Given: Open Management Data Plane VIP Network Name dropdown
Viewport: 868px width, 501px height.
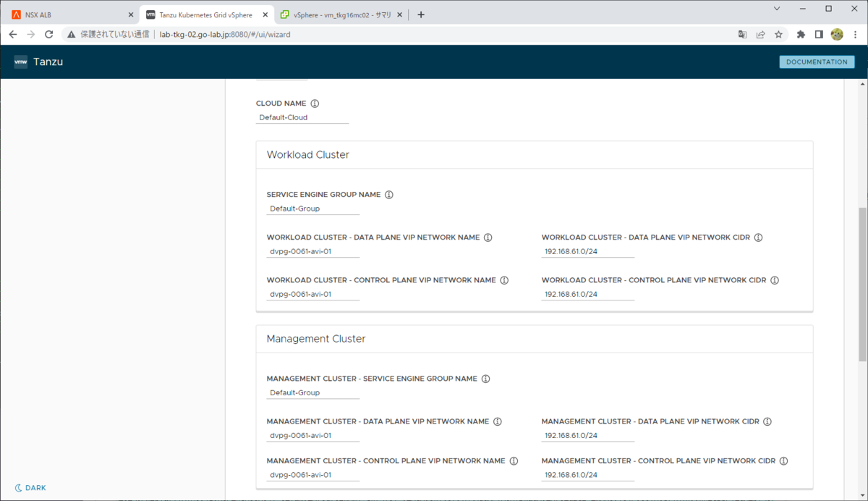Looking at the screenshot, I should pos(313,435).
